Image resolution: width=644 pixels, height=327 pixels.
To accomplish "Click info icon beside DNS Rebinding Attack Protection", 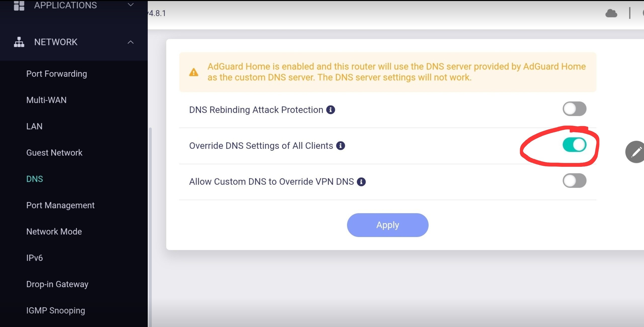I will pos(330,110).
